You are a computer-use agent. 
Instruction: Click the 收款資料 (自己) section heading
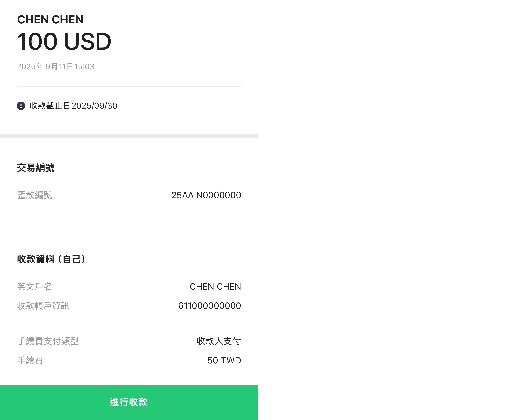point(51,259)
